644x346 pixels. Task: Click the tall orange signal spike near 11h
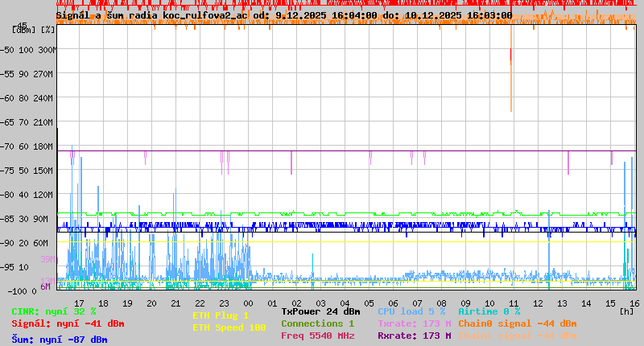(x=511, y=68)
